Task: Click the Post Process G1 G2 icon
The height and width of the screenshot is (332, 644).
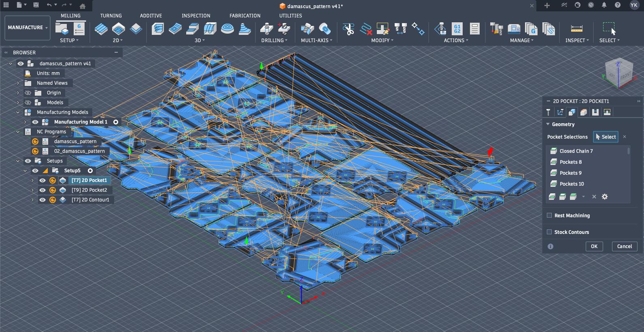Action: click(x=457, y=29)
